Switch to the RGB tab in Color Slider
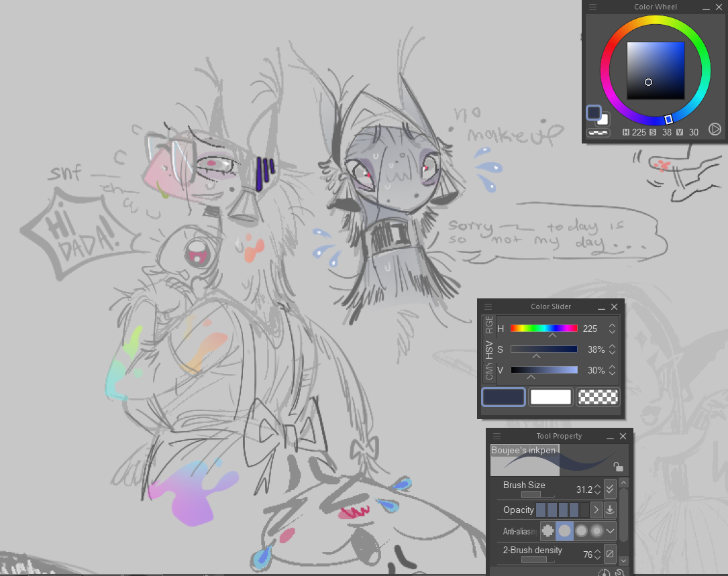This screenshot has height=576, width=728. click(x=489, y=325)
